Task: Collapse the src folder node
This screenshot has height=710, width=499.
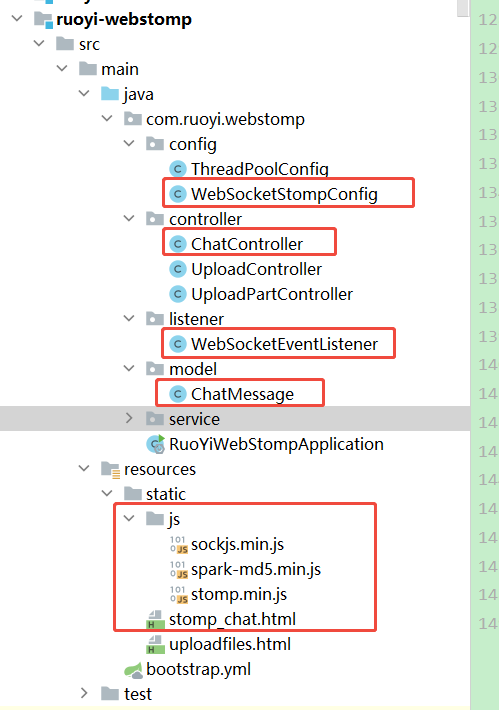Action: 39,43
